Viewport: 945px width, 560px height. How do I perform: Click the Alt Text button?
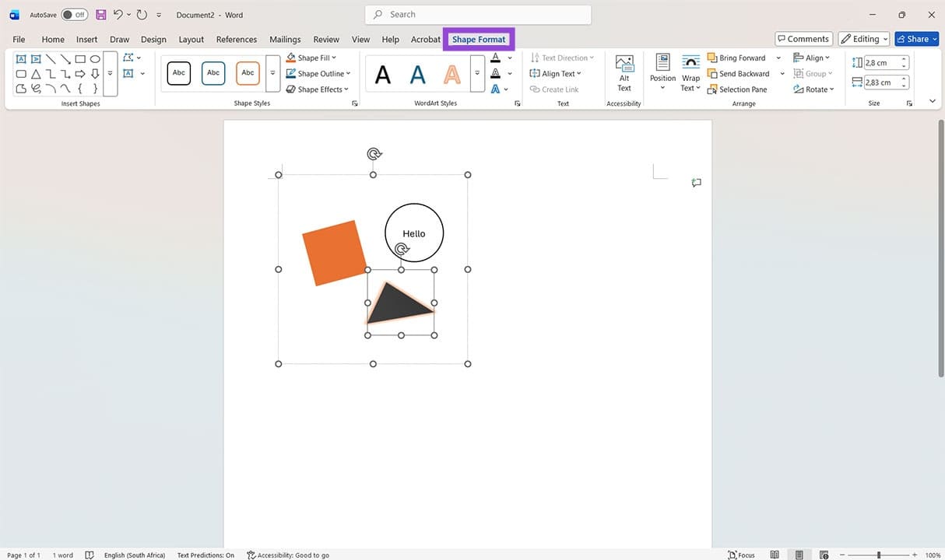(624, 73)
